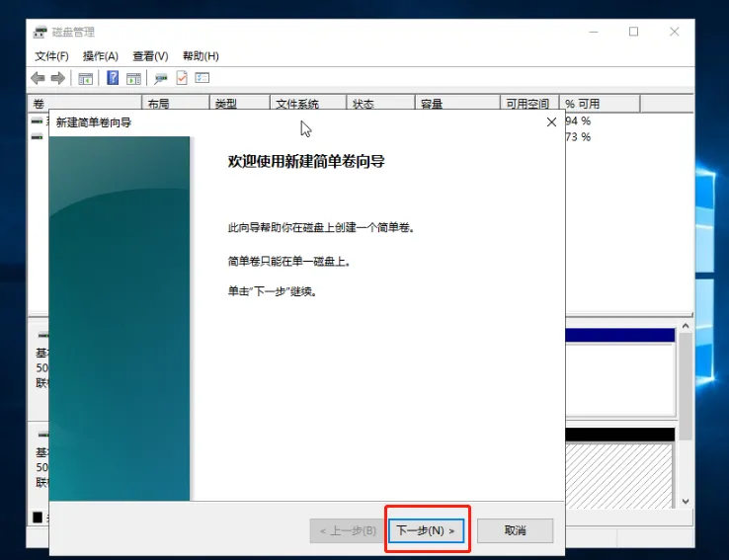Sort by the 文件系统 column header
Viewport: 729px width, 560px height.
(x=308, y=104)
